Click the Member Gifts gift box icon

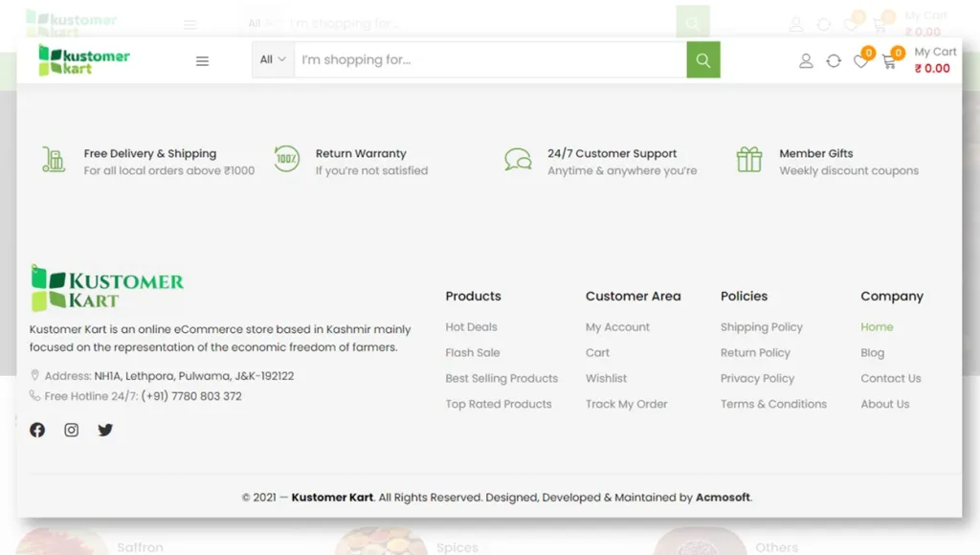[x=748, y=160]
